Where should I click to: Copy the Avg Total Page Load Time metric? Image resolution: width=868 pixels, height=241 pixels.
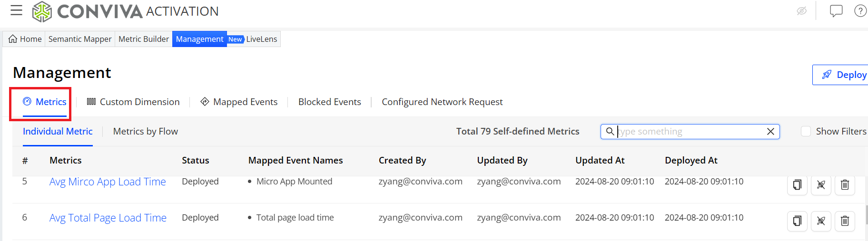798,221
